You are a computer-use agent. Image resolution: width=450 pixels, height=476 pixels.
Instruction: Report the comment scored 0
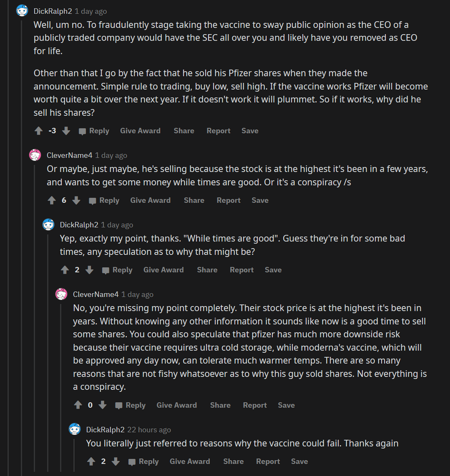pyautogui.click(x=254, y=405)
